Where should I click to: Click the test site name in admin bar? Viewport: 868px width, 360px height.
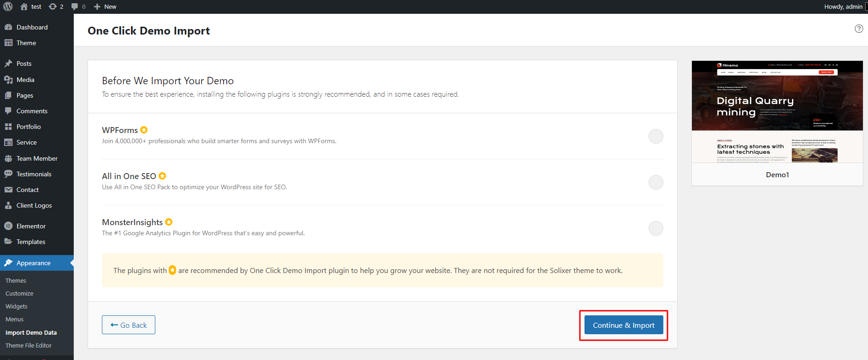[x=36, y=6]
